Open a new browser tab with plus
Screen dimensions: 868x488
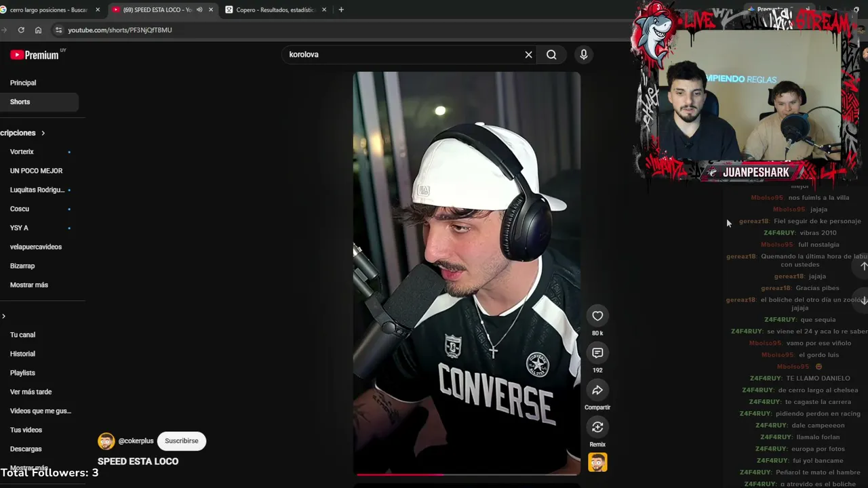pos(341,9)
